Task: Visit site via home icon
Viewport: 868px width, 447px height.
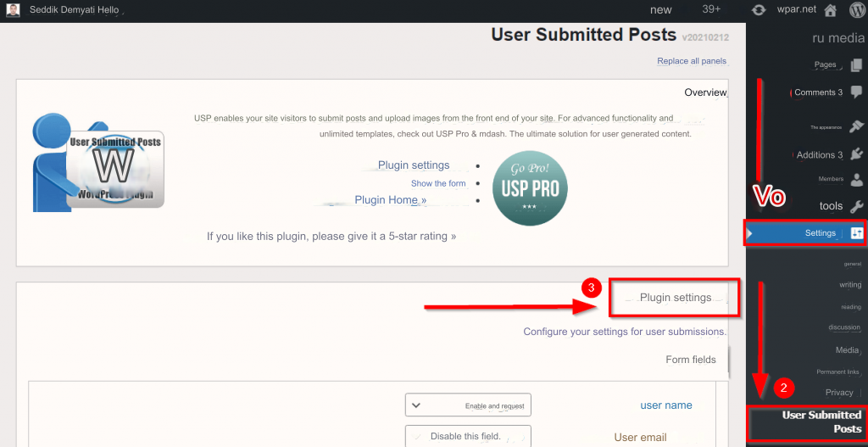Action: 830,10
